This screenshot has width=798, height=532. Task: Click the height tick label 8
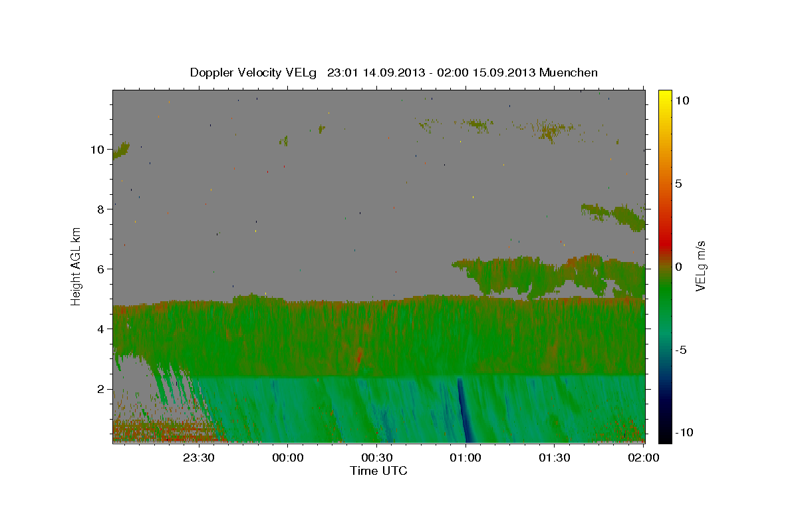pyautogui.click(x=101, y=209)
